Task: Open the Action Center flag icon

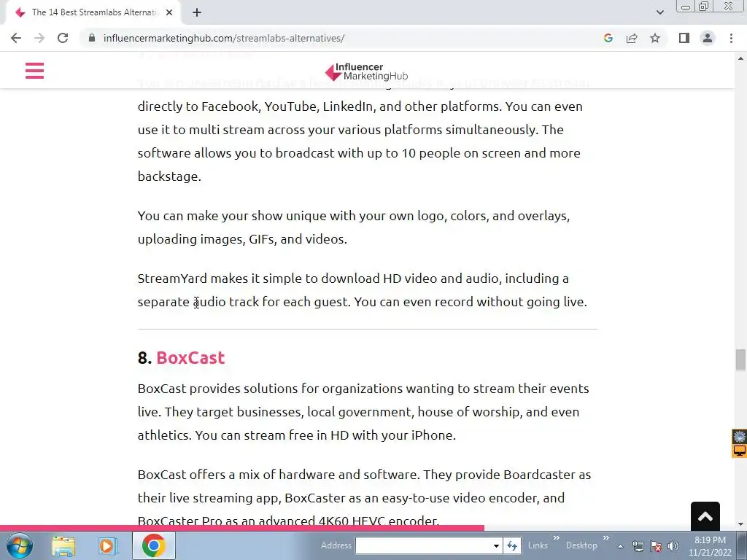Action: 656,546
